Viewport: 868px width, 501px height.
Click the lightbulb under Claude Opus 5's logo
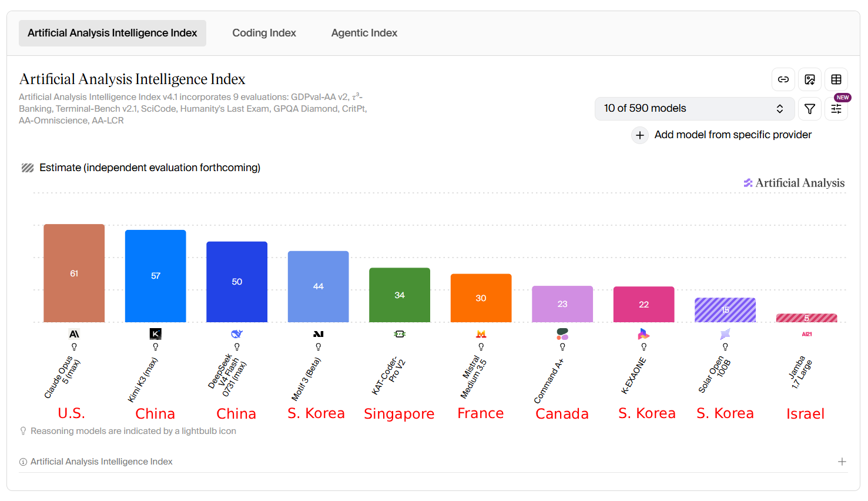(74, 347)
